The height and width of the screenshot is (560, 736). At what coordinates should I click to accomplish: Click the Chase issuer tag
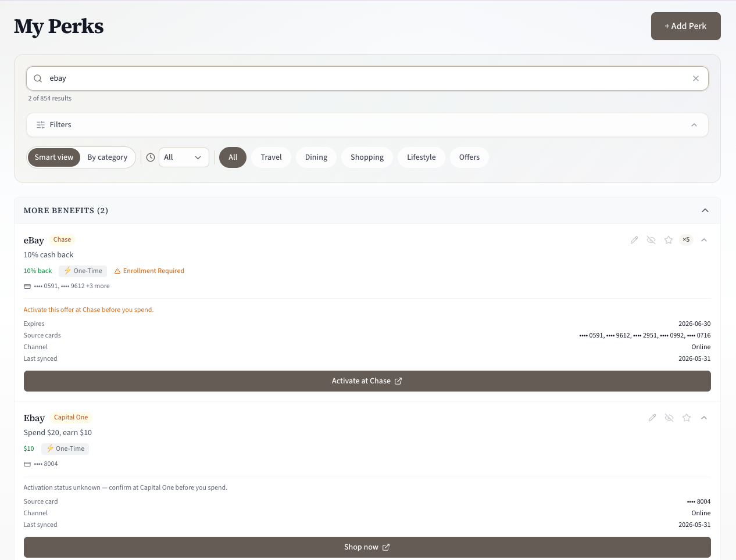coord(62,239)
